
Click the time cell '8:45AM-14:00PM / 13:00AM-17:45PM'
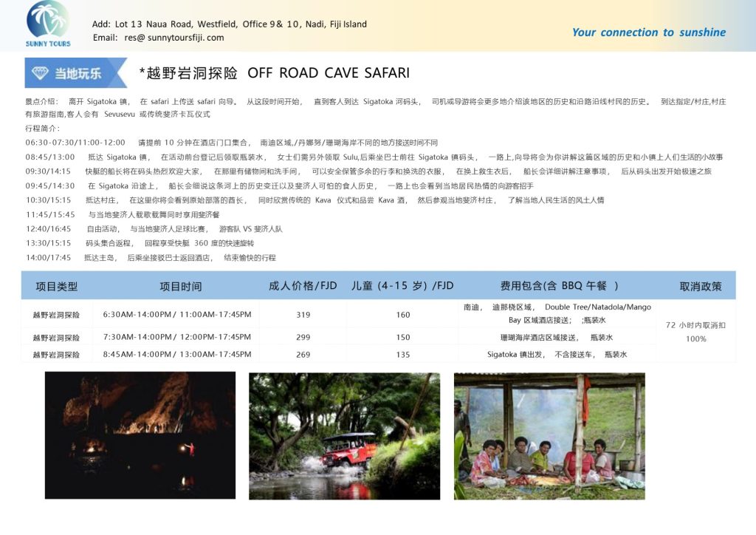point(177,355)
